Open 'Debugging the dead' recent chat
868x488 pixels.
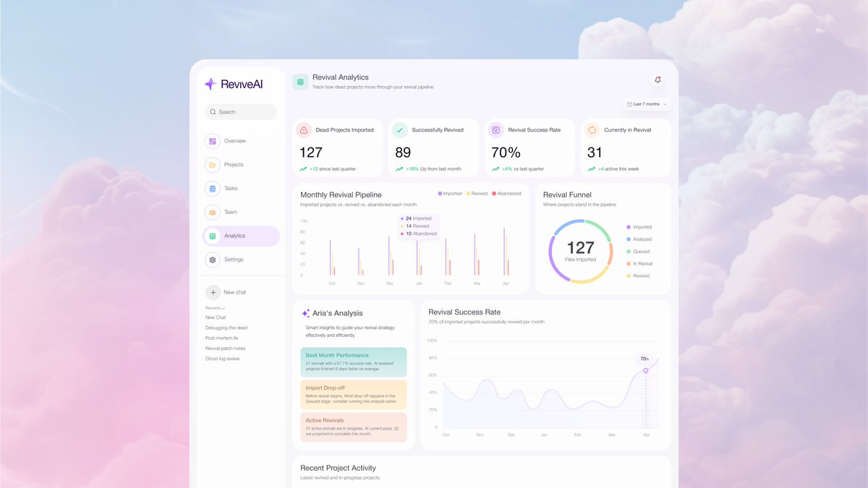[x=226, y=328]
